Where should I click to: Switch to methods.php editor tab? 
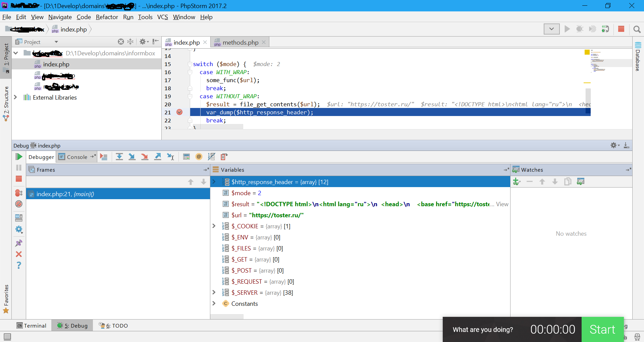(240, 42)
